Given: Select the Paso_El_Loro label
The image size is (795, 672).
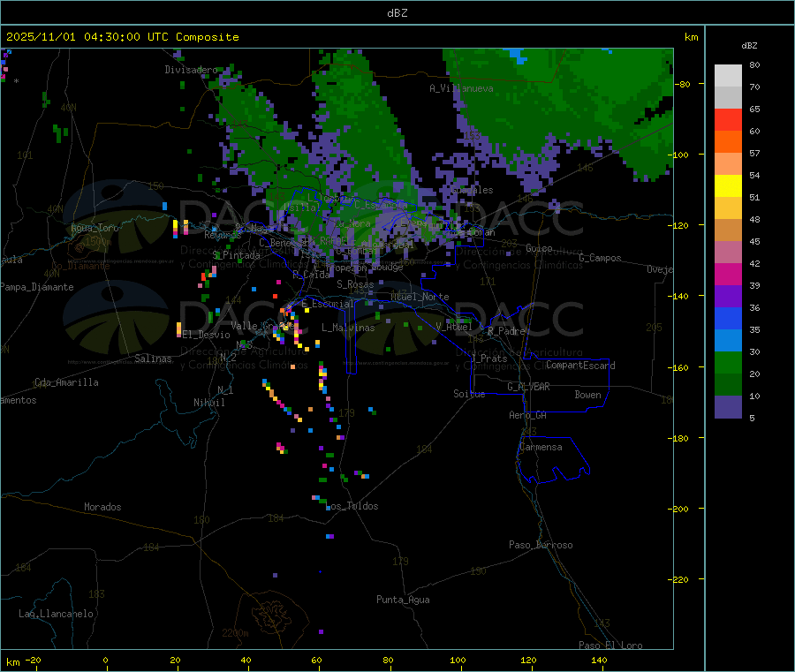Looking at the screenshot, I should coord(610,646).
